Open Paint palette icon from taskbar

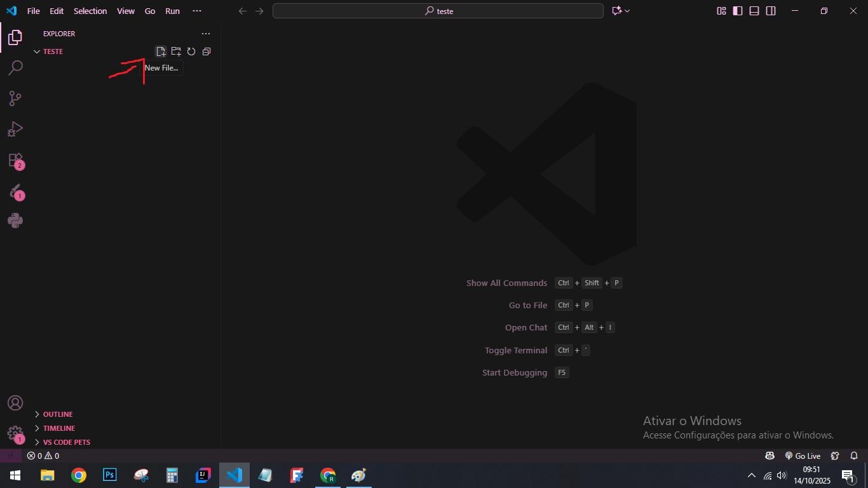pos(359,475)
